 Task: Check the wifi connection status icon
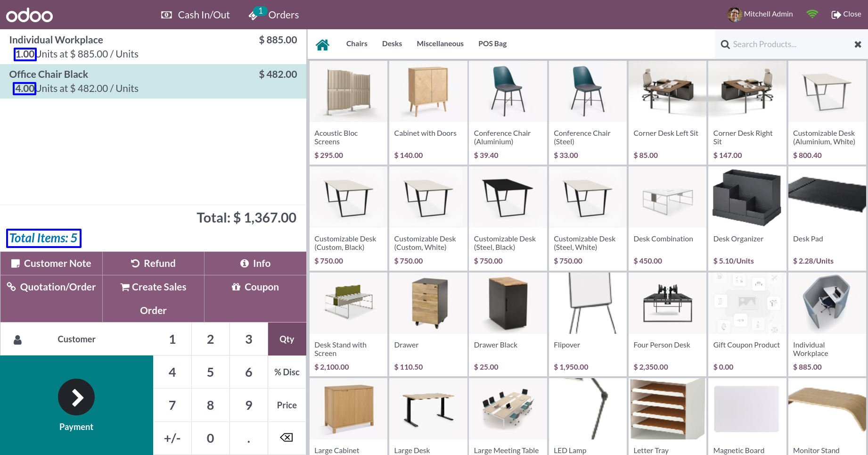click(x=812, y=14)
